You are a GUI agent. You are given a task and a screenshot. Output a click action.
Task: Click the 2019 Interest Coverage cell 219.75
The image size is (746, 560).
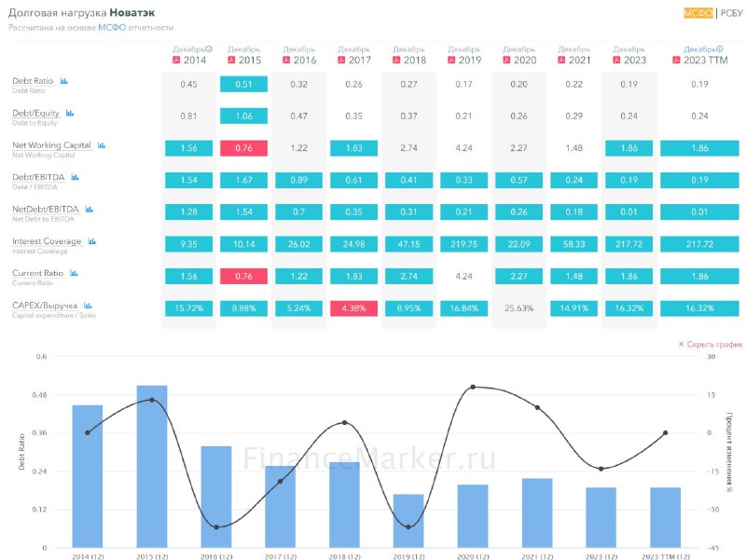tap(463, 244)
